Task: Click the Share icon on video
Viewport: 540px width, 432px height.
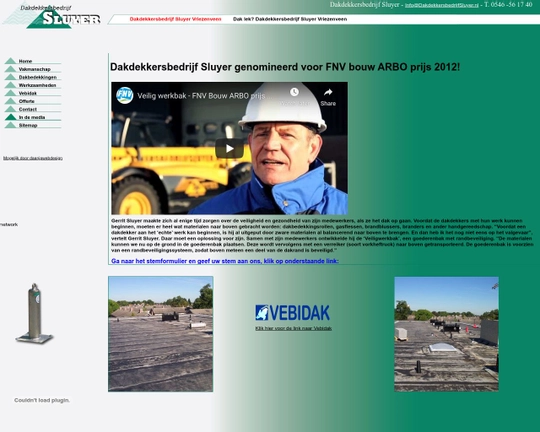Action: coord(328,97)
